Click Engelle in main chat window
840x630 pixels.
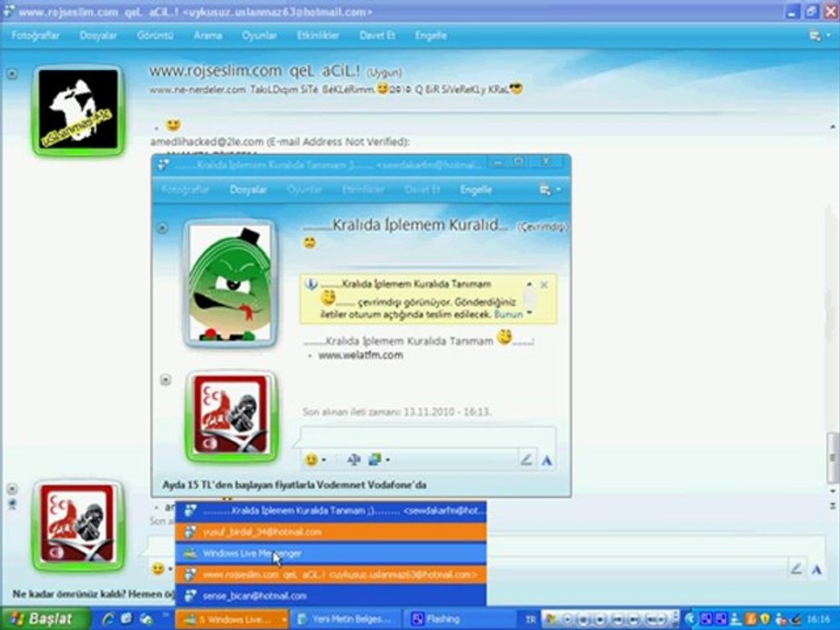[430, 35]
